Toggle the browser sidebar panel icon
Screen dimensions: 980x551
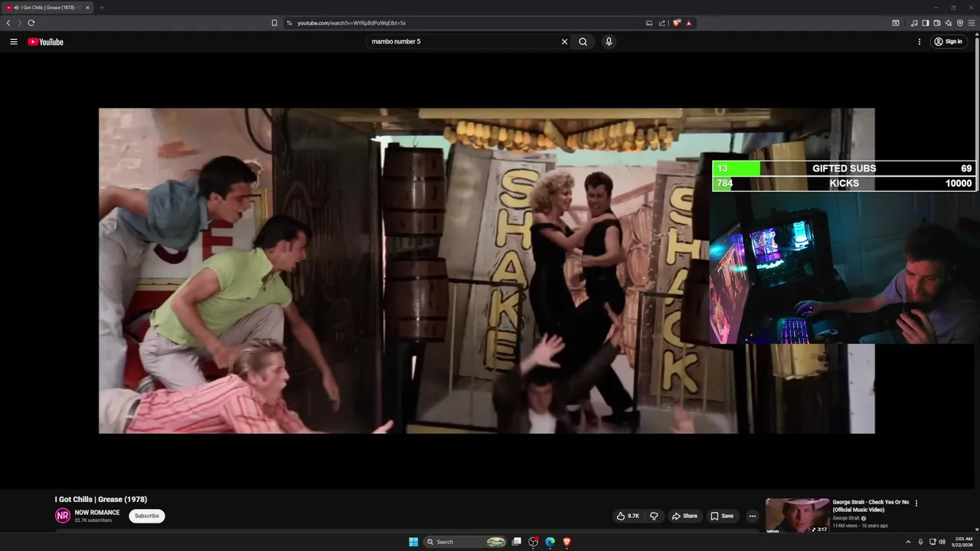(926, 23)
